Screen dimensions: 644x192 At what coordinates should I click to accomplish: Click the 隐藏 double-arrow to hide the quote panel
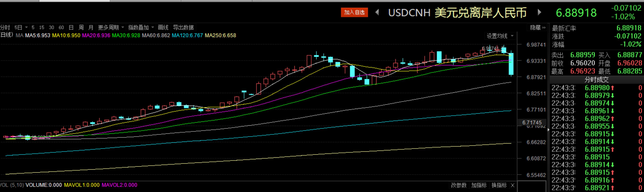tap(544, 28)
